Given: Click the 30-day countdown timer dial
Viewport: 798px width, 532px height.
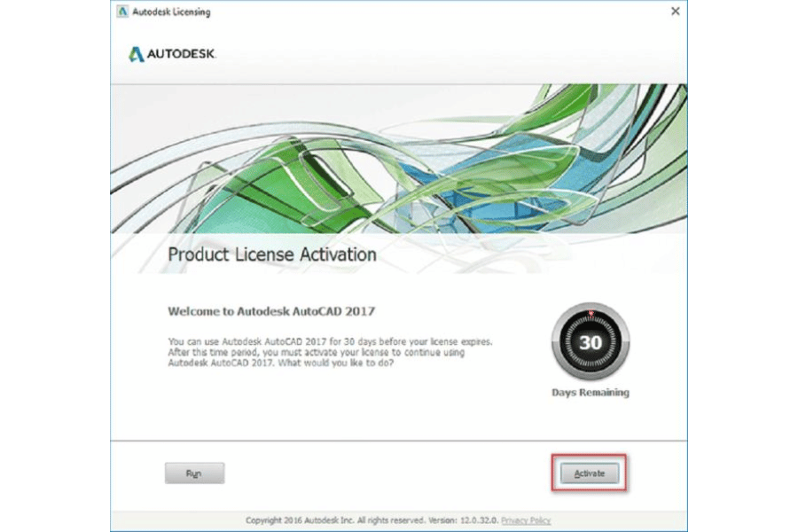Looking at the screenshot, I should (x=591, y=342).
